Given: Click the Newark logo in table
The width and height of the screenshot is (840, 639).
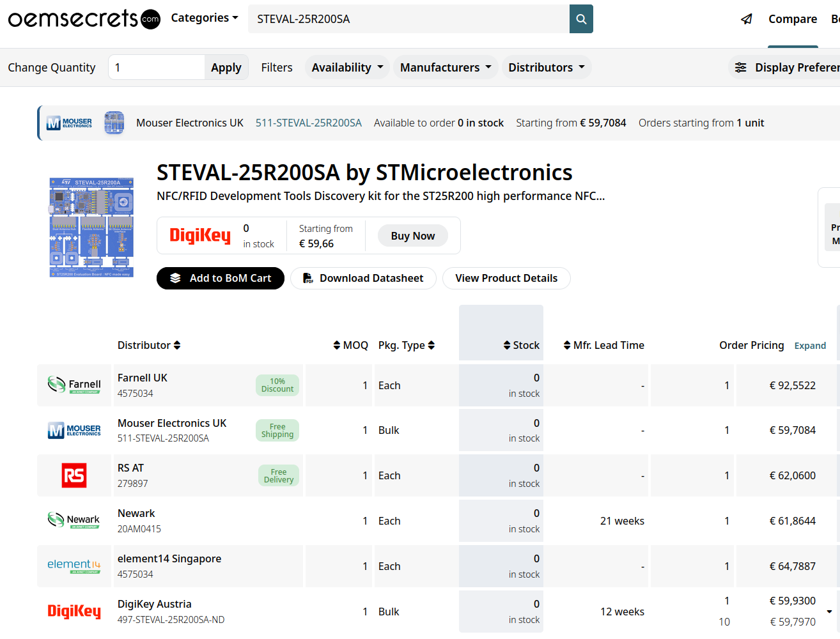Looking at the screenshot, I should coord(74,521).
